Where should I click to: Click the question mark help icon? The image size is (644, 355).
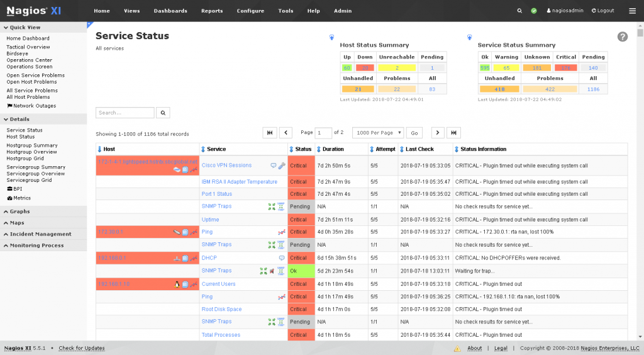coord(622,37)
